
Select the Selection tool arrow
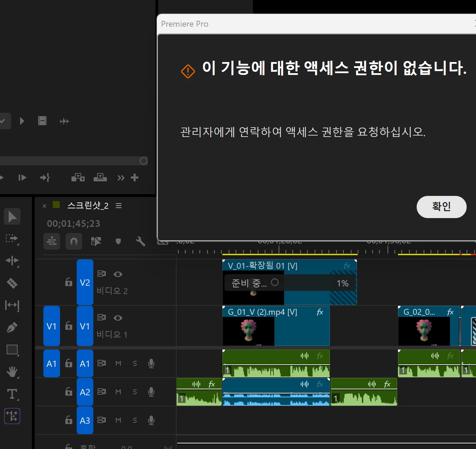[12, 216]
